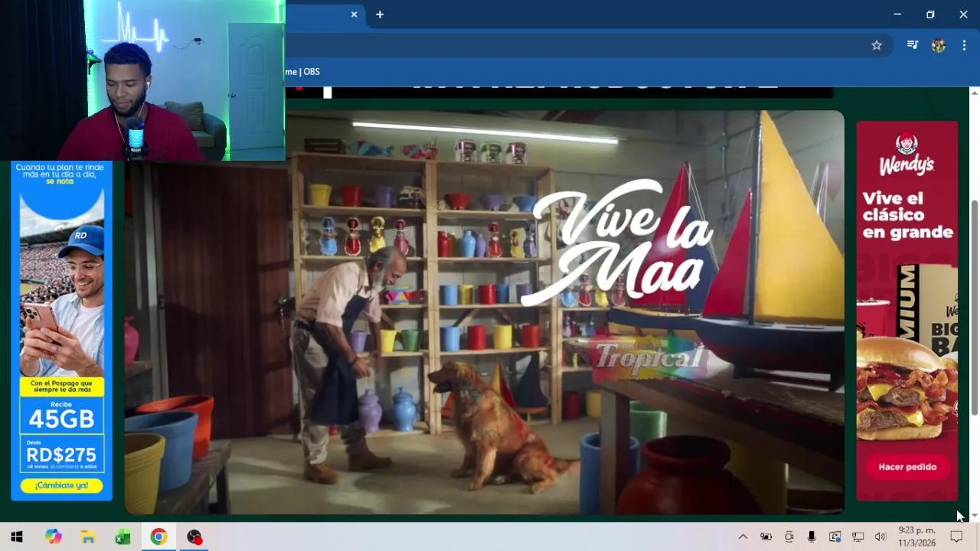
Task: Click the Hacer pedido button
Action: (907, 467)
